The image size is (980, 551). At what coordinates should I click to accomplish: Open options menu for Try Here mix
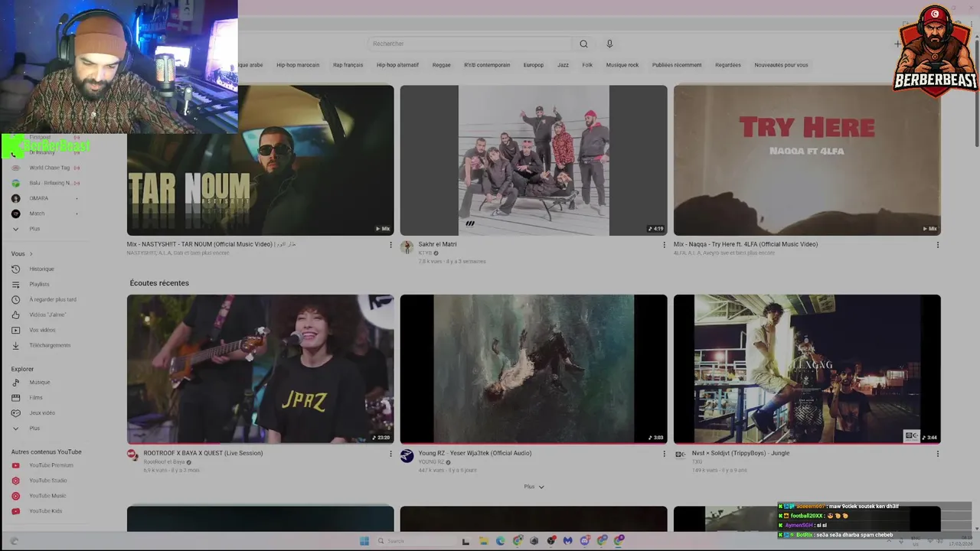pos(937,245)
